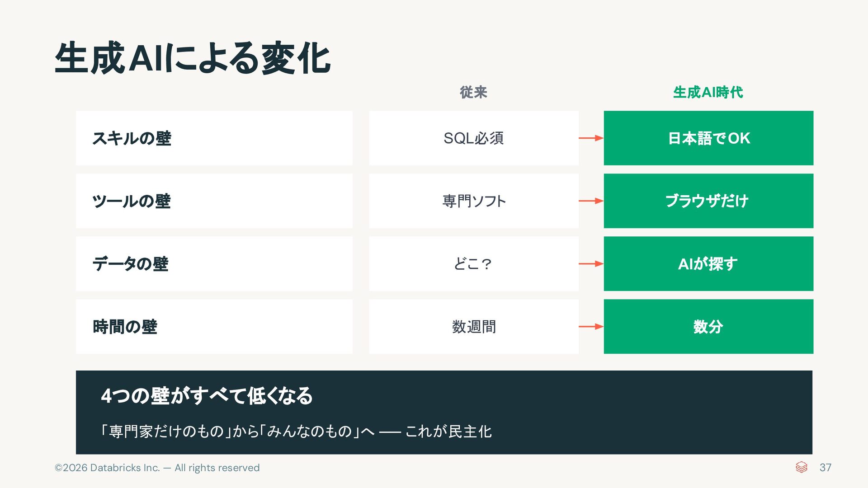The width and height of the screenshot is (868, 488).
Task: Click the green AIが探す box
Action: (x=708, y=263)
